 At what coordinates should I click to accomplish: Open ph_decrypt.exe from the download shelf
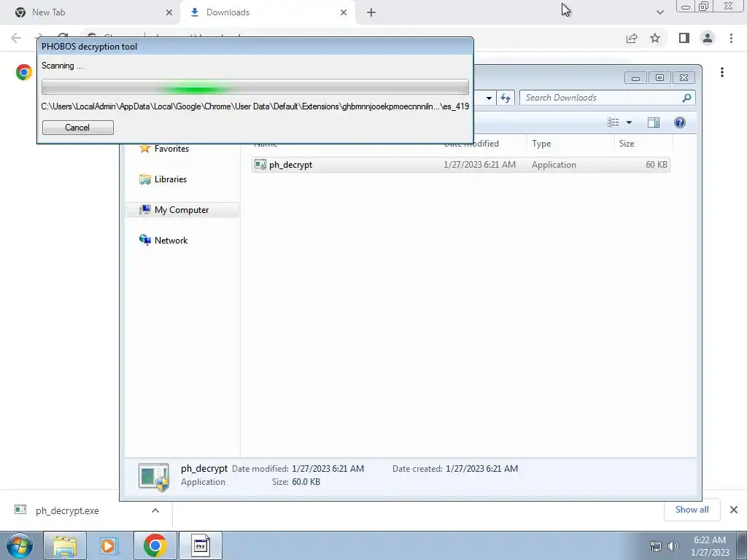click(x=67, y=511)
